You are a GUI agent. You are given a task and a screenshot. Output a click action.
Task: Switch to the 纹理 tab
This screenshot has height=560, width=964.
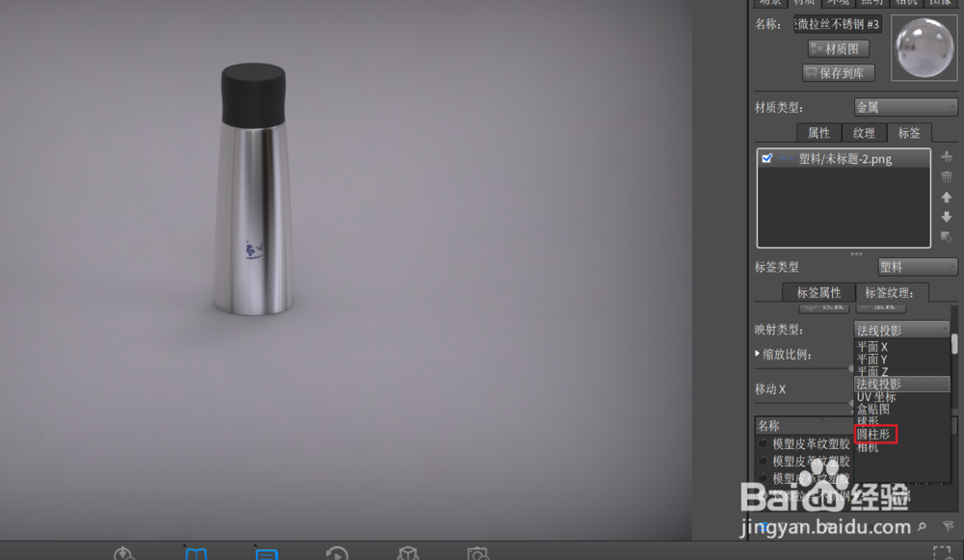point(864,133)
